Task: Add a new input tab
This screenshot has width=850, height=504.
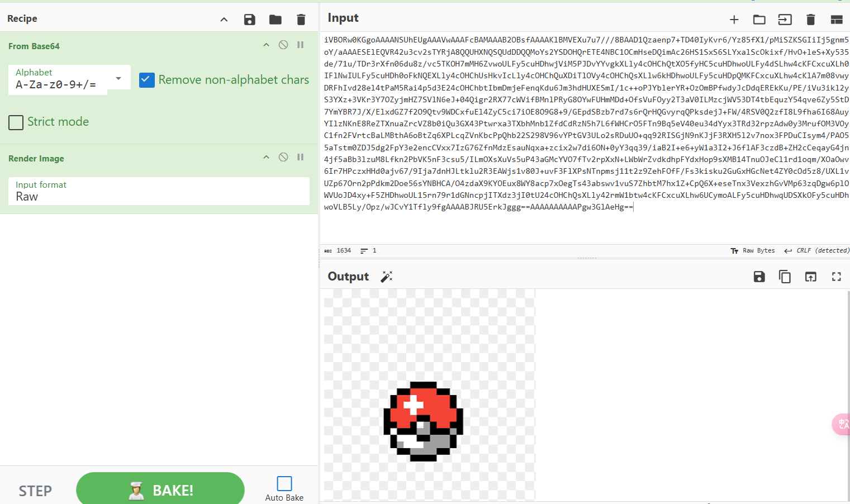Action: pos(733,19)
